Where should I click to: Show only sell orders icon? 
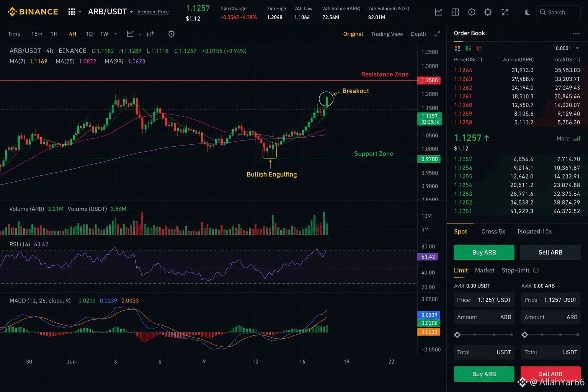[479, 48]
